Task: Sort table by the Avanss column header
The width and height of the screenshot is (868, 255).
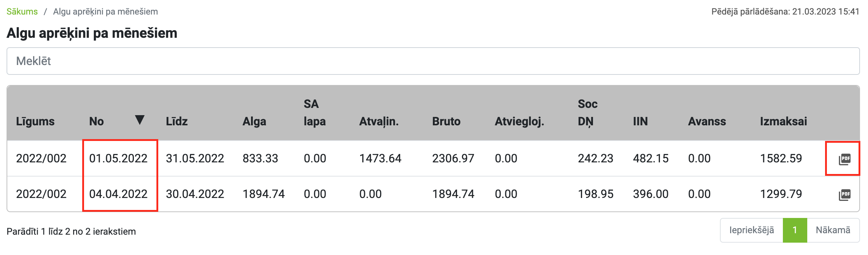Action: click(x=707, y=121)
